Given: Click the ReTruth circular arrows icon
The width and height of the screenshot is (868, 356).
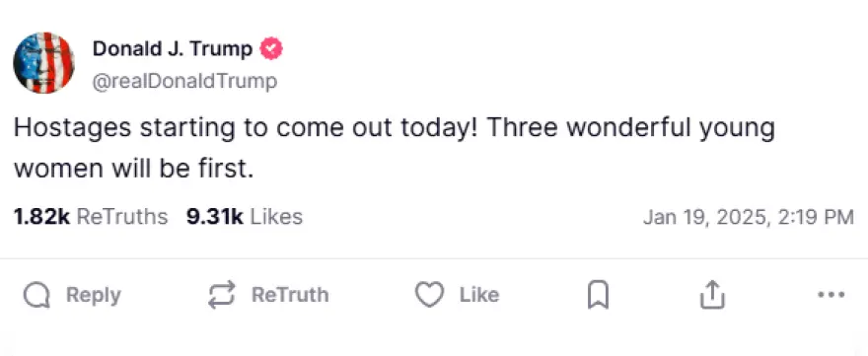Looking at the screenshot, I should (x=222, y=295).
